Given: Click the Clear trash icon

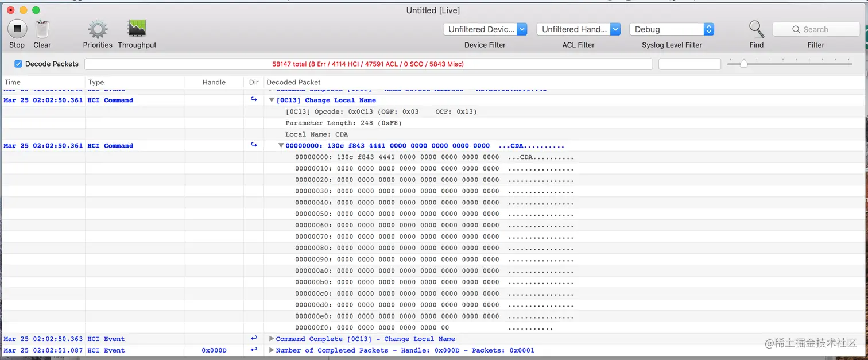Looking at the screenshot, I should (x=42, y=29).
